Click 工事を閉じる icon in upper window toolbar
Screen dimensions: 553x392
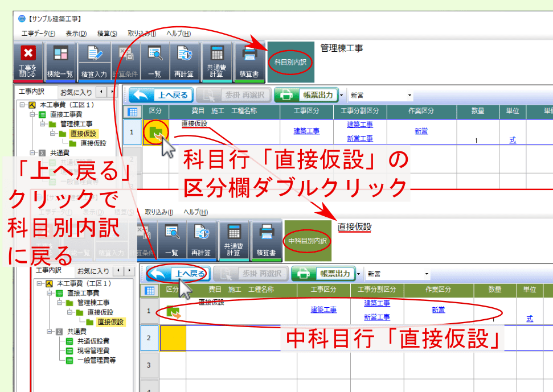click(x=28, y=61)
